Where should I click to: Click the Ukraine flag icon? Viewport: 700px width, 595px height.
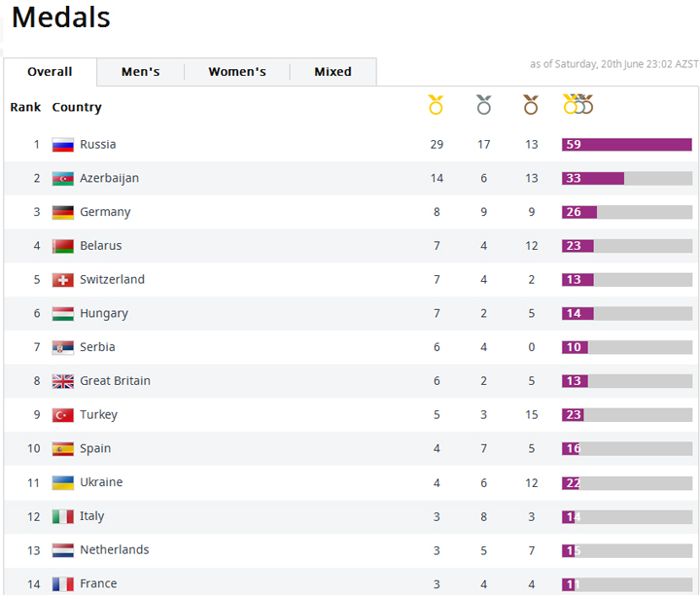63,483
